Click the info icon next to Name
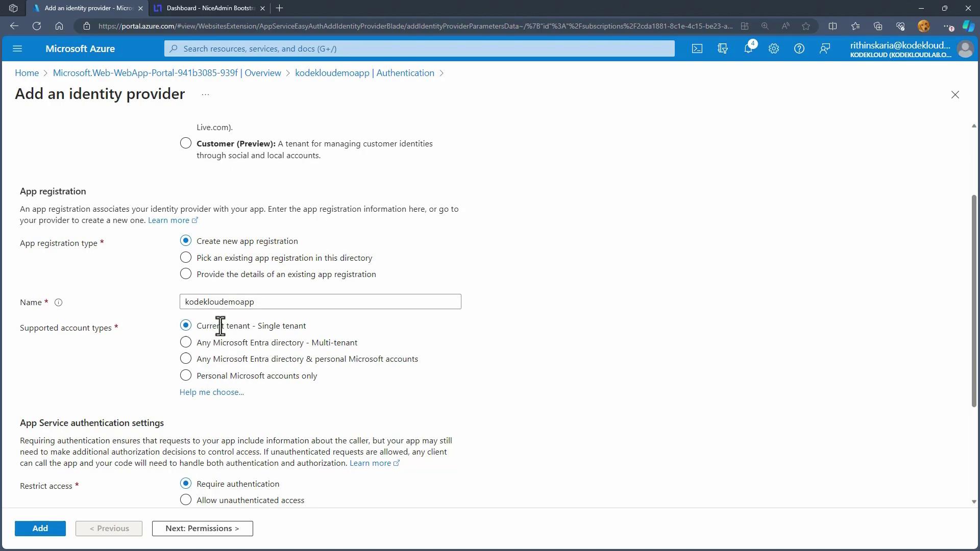980x551 pixels. (x=59, y=303)
